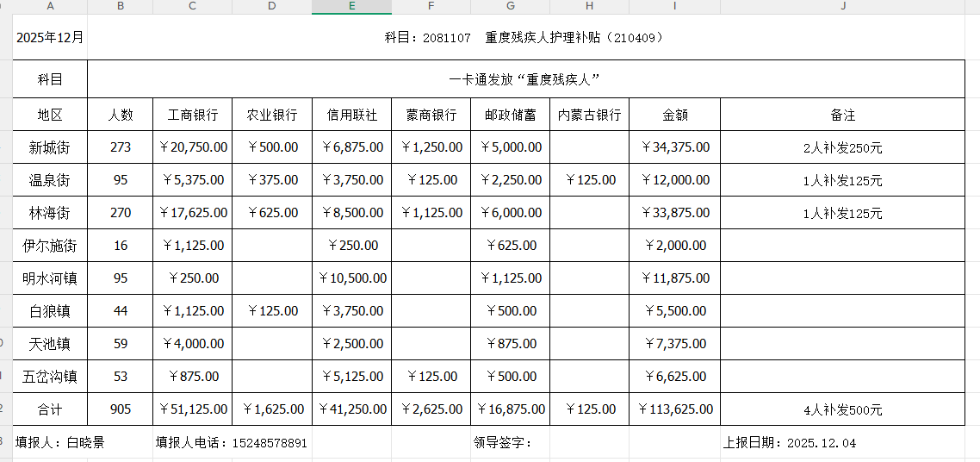Click the 2025年12月 date cell
The width and height of the screenshot is (980, 462).
coord(50,38)
